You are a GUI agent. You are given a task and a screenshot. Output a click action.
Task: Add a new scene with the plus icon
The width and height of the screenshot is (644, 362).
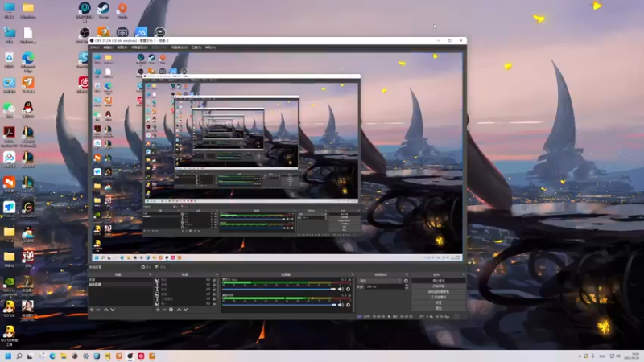(x=92, y=310)
